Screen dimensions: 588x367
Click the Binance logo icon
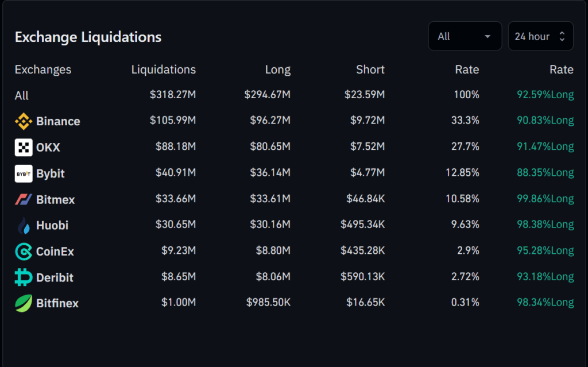coord(23,121)
